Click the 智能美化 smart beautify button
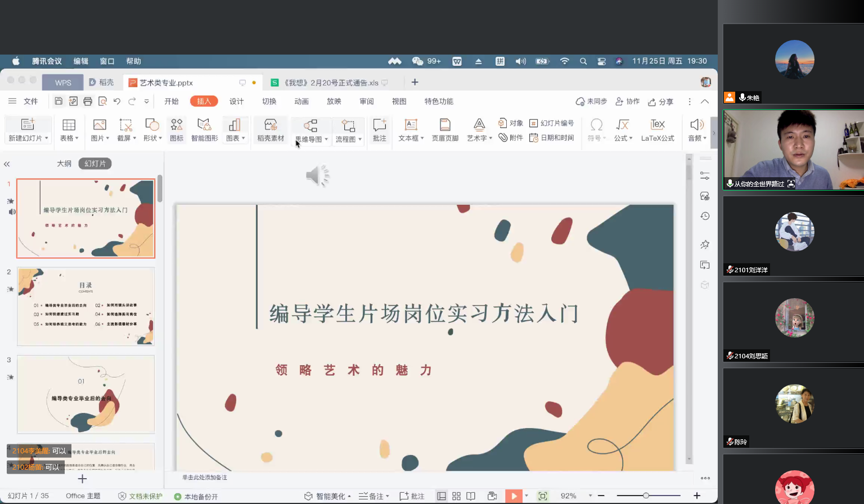 pyautogui.click(x=327, y=496)
